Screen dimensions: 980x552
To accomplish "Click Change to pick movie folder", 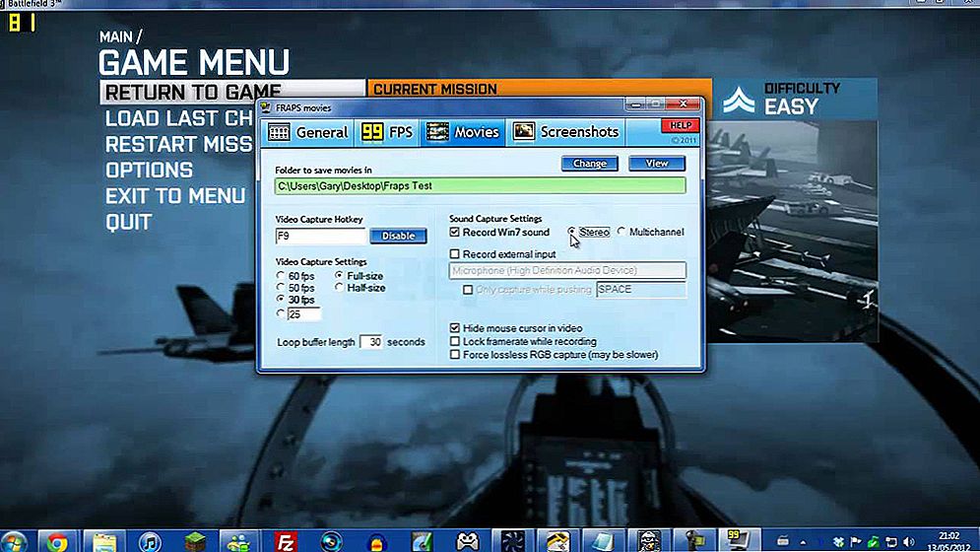I will (x=589, y=164).
